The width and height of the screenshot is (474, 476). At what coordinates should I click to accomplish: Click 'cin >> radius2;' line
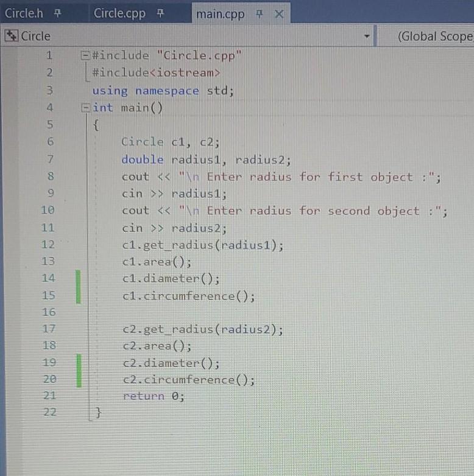(x=174, y=228)
